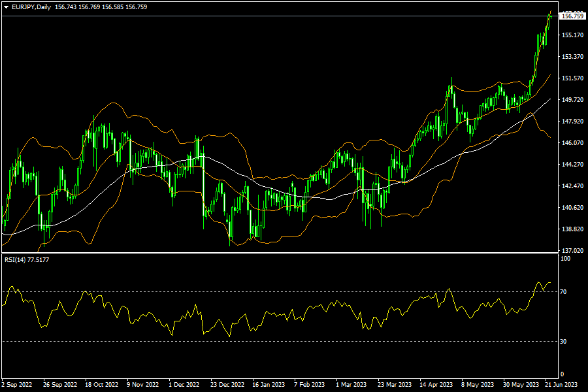Click the 137.020 price axis label

[572, 250]
